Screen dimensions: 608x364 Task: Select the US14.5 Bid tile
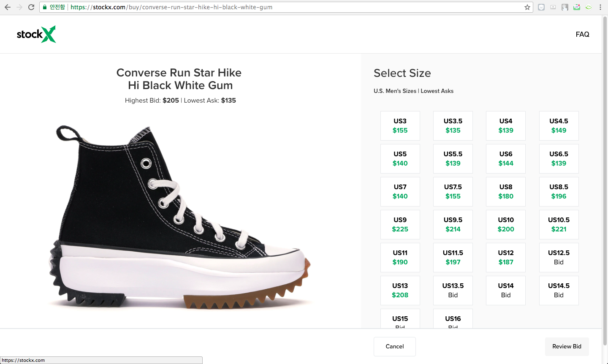click(x=559, y=291)
